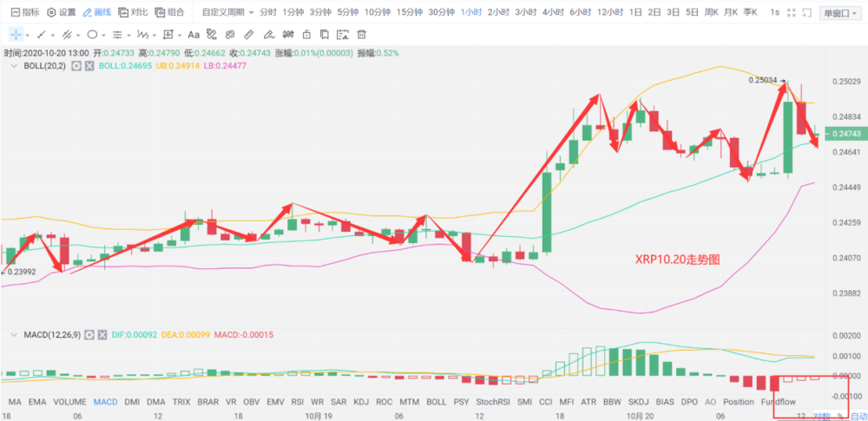Click the 0.25029 price axis label
This screenshot has width=868, height=421.
[846, 82]
